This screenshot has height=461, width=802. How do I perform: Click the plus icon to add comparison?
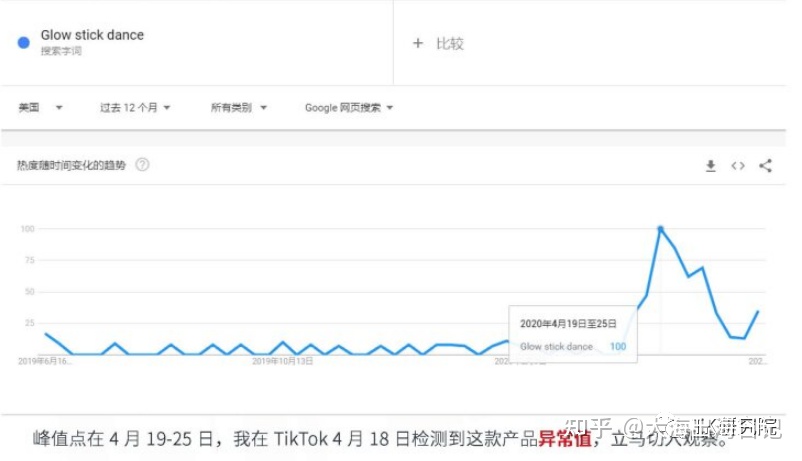pyautogui.click(x=418, y=43)
